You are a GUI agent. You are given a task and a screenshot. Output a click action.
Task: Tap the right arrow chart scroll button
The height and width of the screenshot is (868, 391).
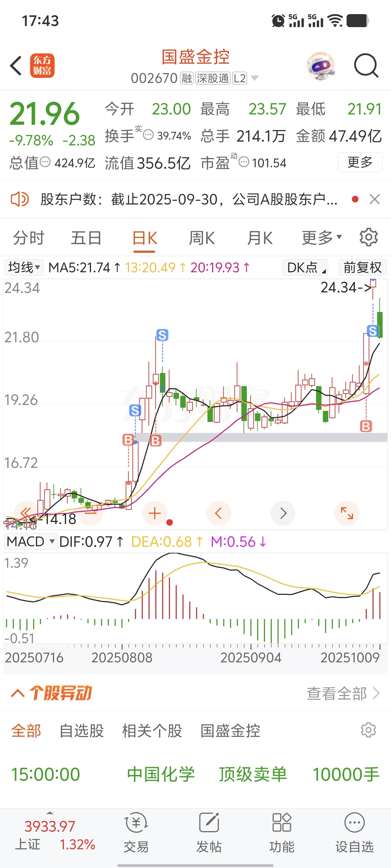(x=283, y=513)
